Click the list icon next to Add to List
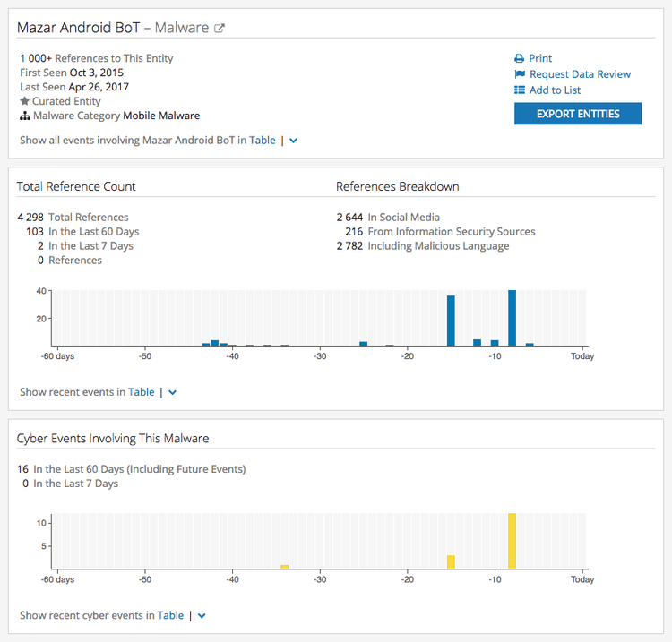 pos(519,90)
